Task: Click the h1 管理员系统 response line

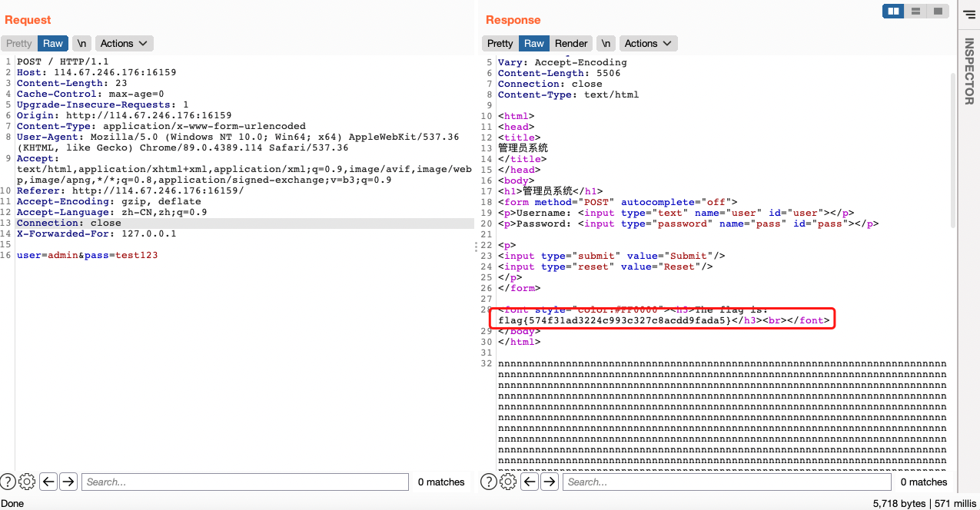Action: tap(550, 191)
